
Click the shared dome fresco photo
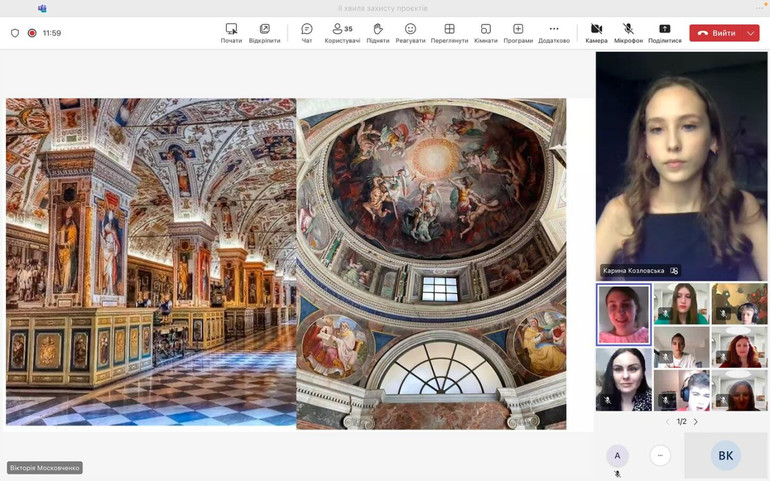pos(431,264)
